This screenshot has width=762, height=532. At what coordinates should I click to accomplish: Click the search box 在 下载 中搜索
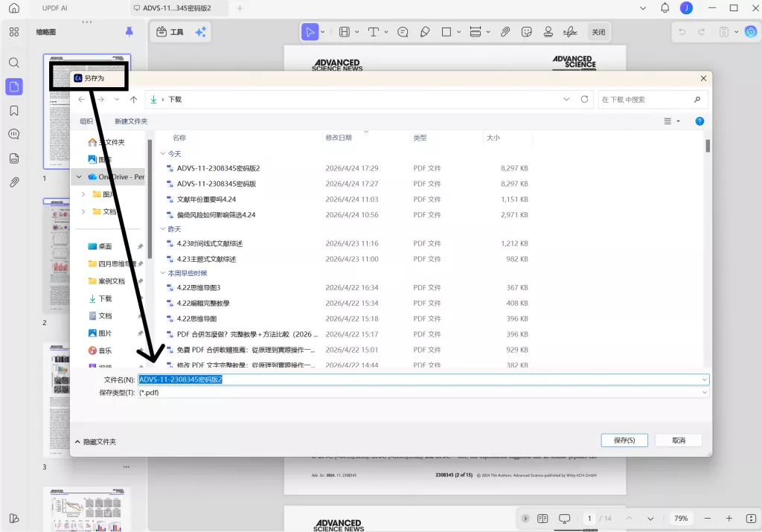[x=652, y=99]
